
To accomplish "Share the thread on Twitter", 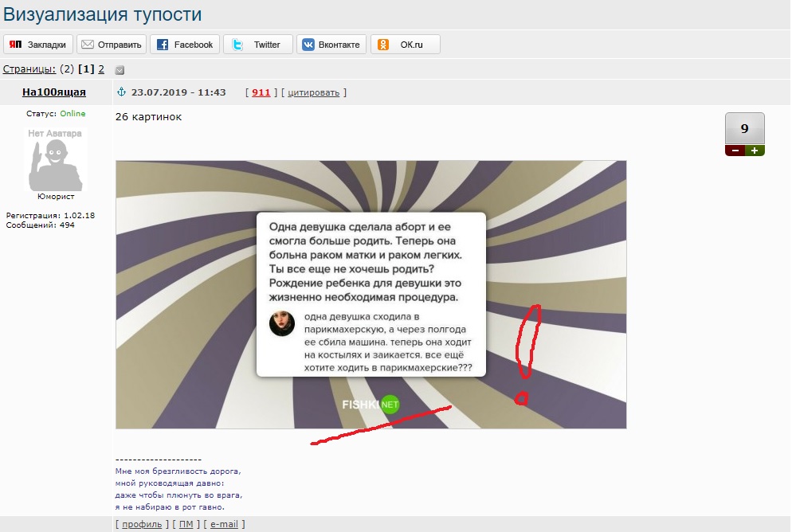I will click(258, 45).
